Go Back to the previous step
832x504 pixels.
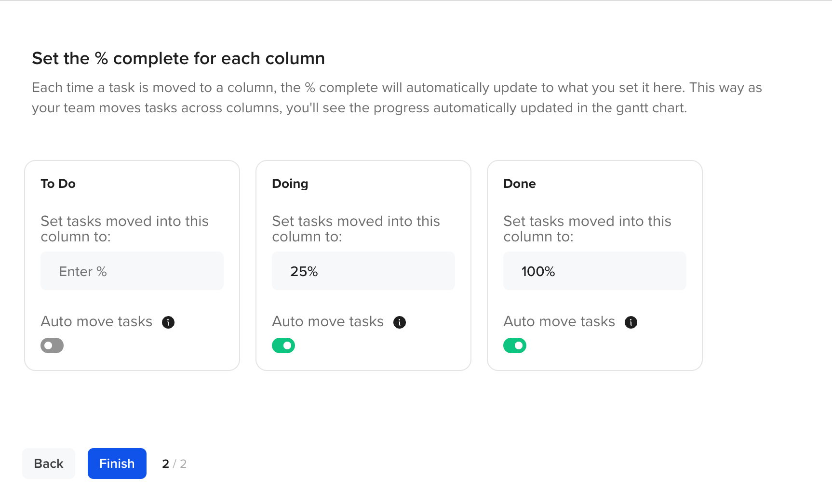coord(49,464)
